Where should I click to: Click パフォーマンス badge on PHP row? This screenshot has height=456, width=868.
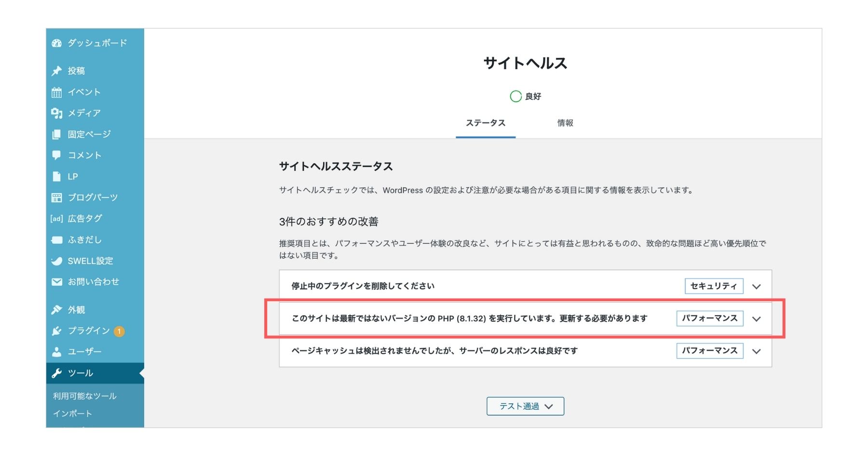point(709,318)
